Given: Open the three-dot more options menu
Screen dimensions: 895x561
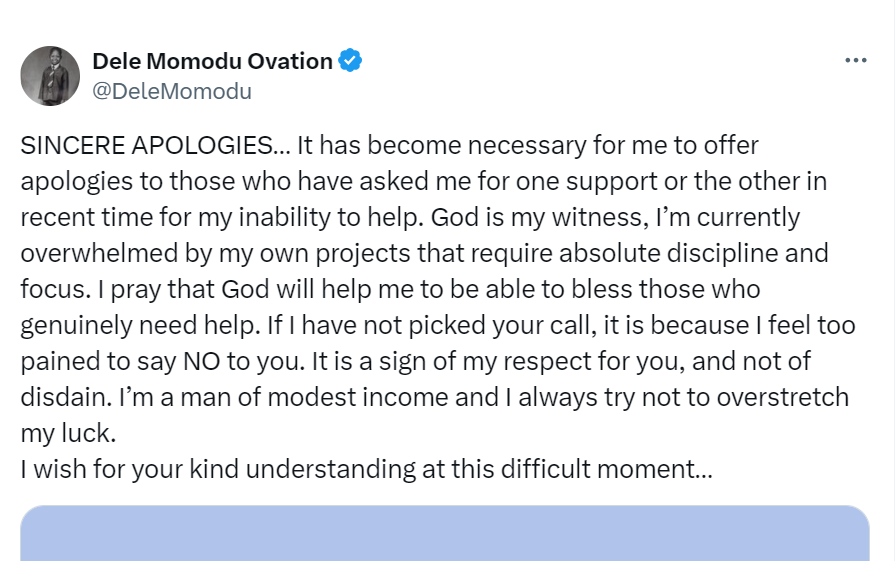Looking at the screenshot, I should [x=855, y=60].
